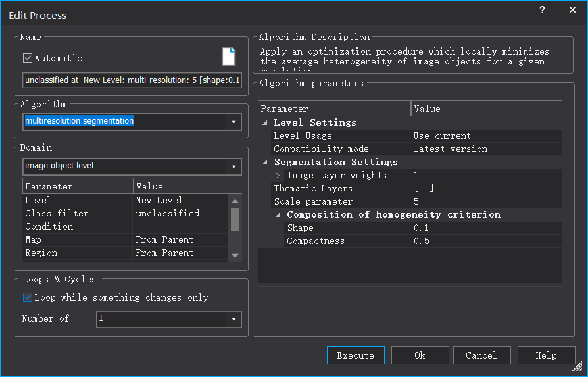Click the question mark help icon

point(542,10)
